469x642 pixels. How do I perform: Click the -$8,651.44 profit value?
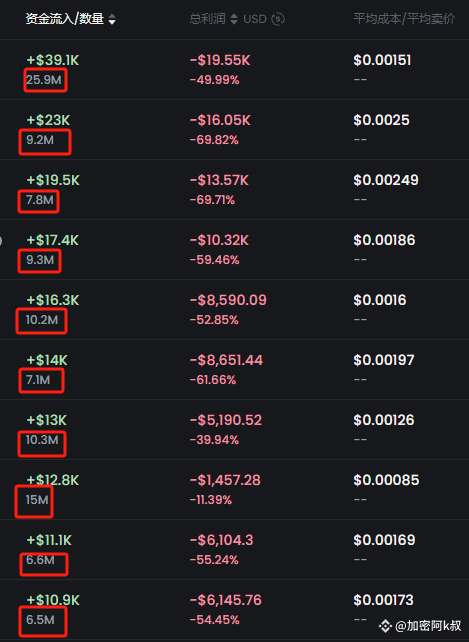coord(226,360)
